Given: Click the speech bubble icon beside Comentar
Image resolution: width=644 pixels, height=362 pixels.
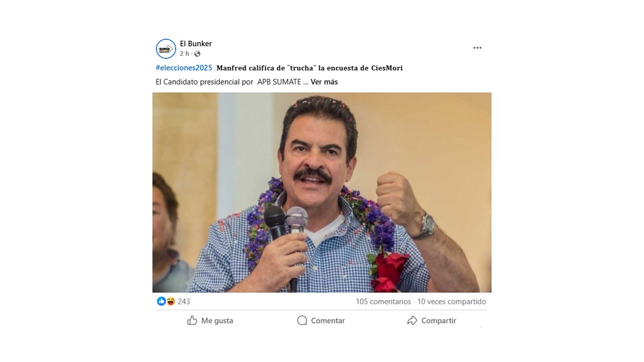Looking at the screenshot, I should (x=302, y=320).
